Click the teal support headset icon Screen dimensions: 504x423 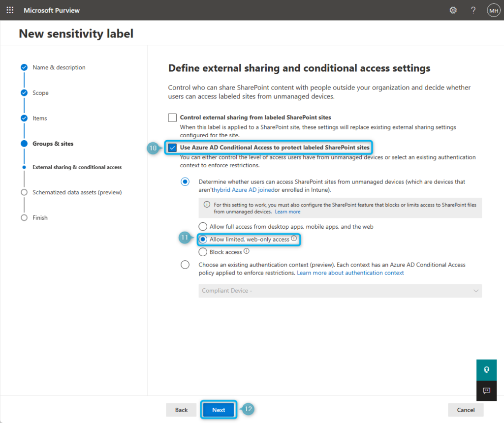pyautogui.click(x=486, y=369)
